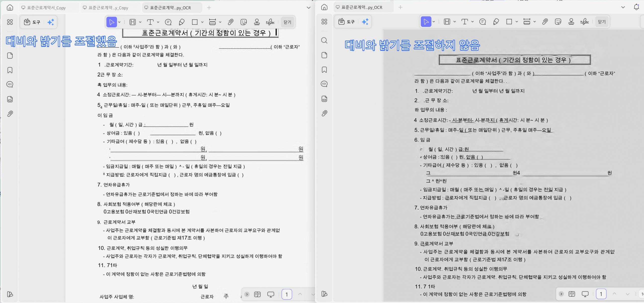Select the arrow cursor tool in left window

112,22
